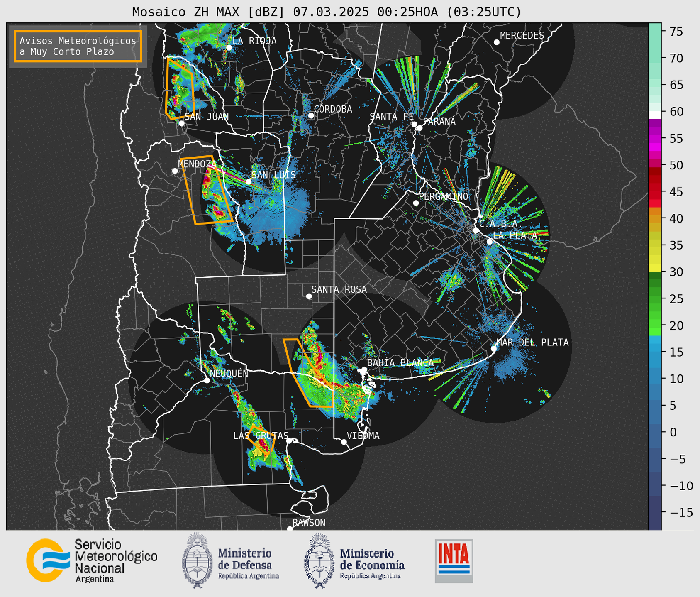Image resolution: width=700 pixels, height=597 pixels.
Task: Select the SAN LUIS city label
Action: click(x=273, y=175)
